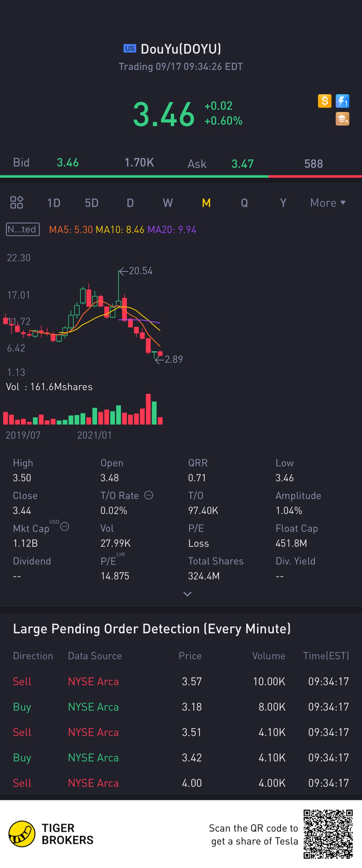This screenshot has height=868, width=362.
Task: Select the Q quarterly chart tab
Action: pyautogui.click(x=245, y=203)
